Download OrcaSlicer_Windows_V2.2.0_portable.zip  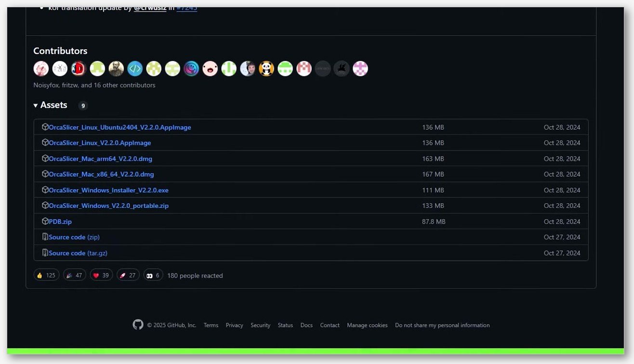108,206
